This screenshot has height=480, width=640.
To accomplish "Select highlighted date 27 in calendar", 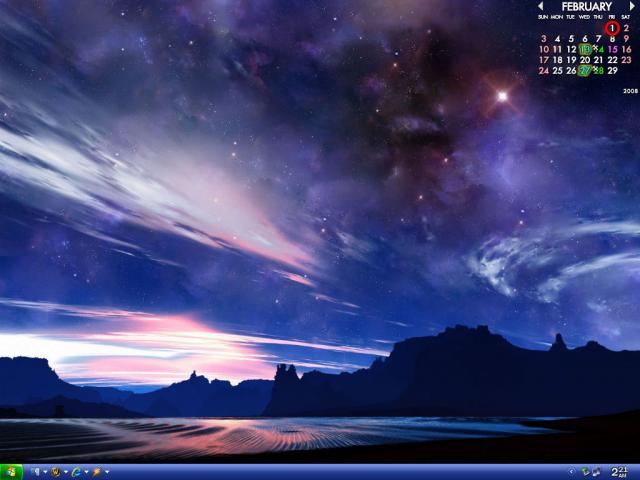I will (x=585, y=71).
